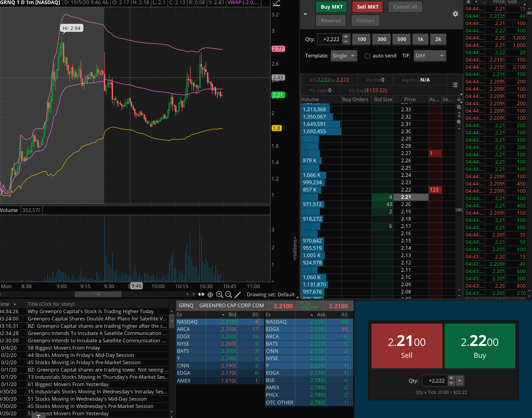Click the red 2.2100 Sell tile
532x418 pixels.
tap(407, 346)
